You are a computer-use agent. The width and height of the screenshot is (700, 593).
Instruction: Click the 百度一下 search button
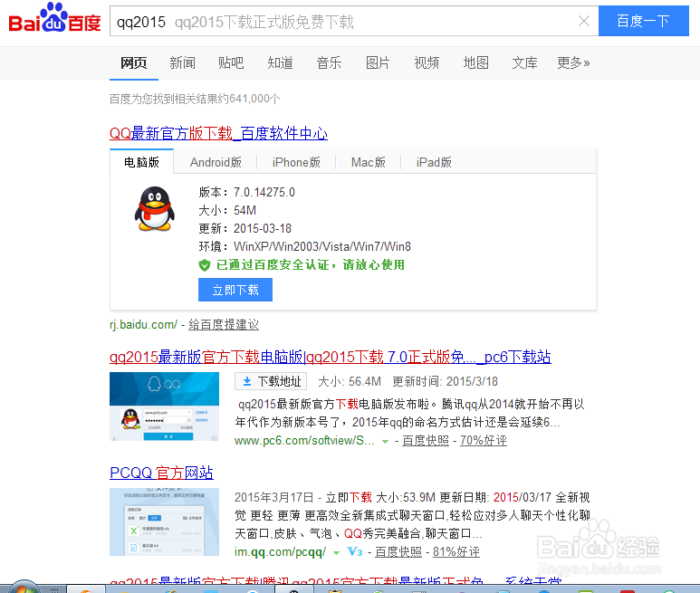point(643,21)
